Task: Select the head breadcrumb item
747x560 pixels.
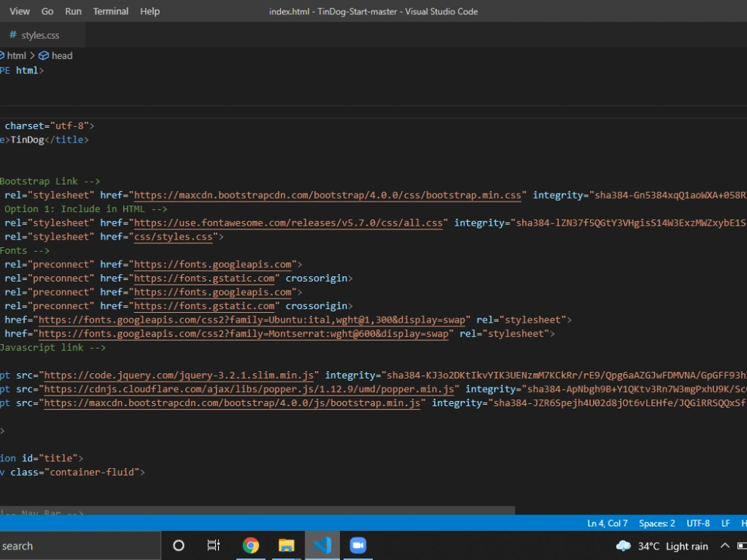Action: coord(62,56)
